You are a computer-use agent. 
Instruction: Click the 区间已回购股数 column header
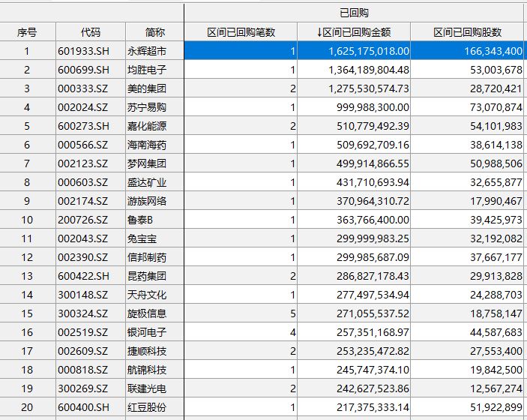tap(468, 32)
